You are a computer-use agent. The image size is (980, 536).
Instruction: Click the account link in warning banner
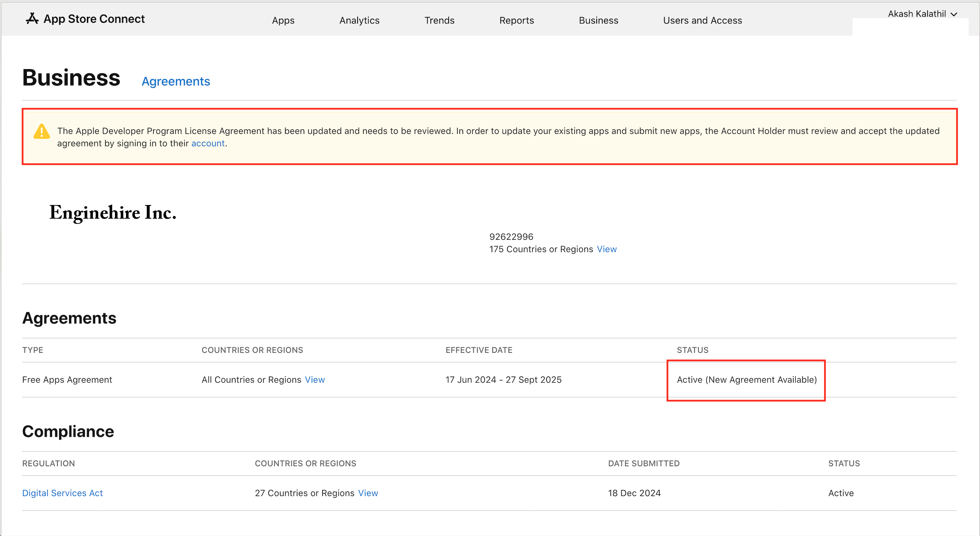(x=208, y=143)
